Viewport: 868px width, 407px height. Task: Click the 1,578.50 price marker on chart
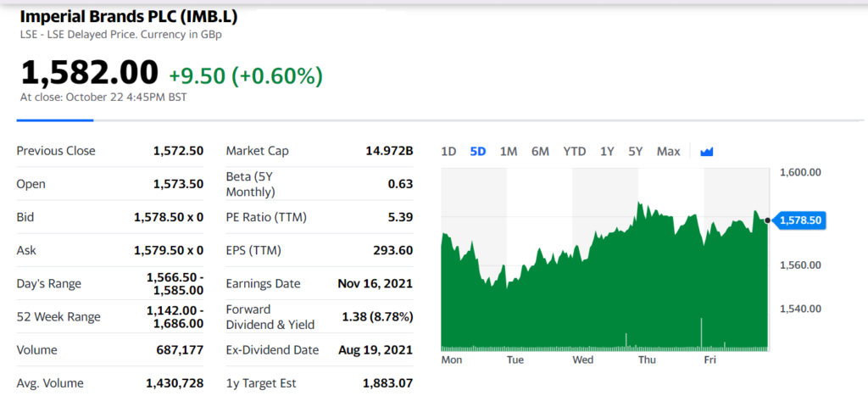coord(798,220)
